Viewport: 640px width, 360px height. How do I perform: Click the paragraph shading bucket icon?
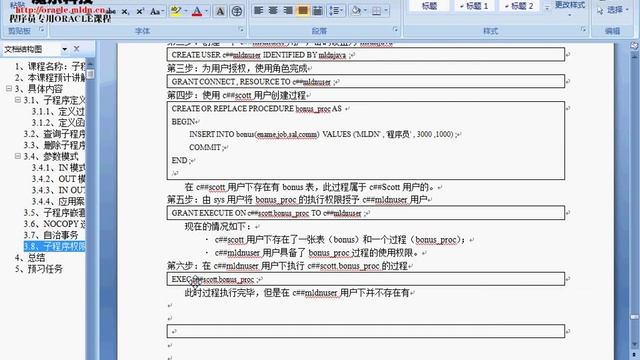tap(356, 11)
